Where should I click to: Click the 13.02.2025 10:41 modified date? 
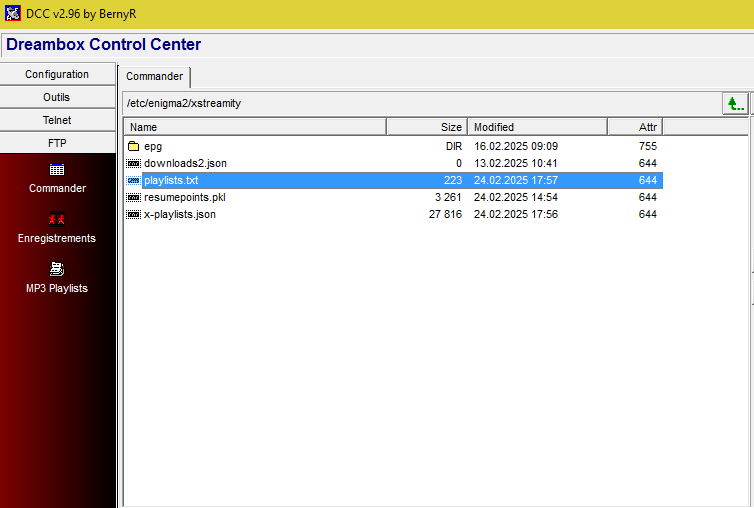pos(515,163)
